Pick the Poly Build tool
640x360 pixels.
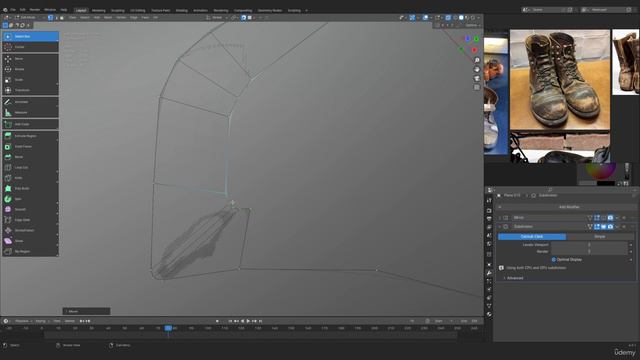coord(30,189)
